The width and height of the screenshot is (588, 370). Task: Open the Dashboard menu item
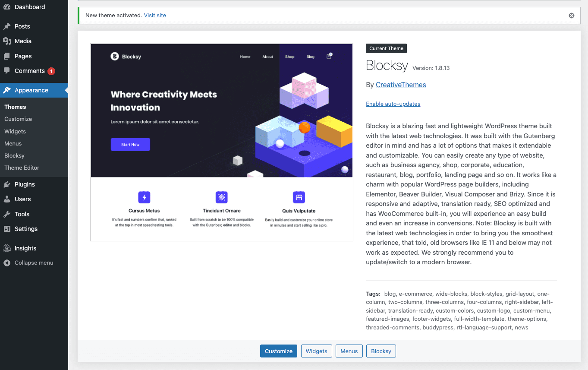coord(30,7)
